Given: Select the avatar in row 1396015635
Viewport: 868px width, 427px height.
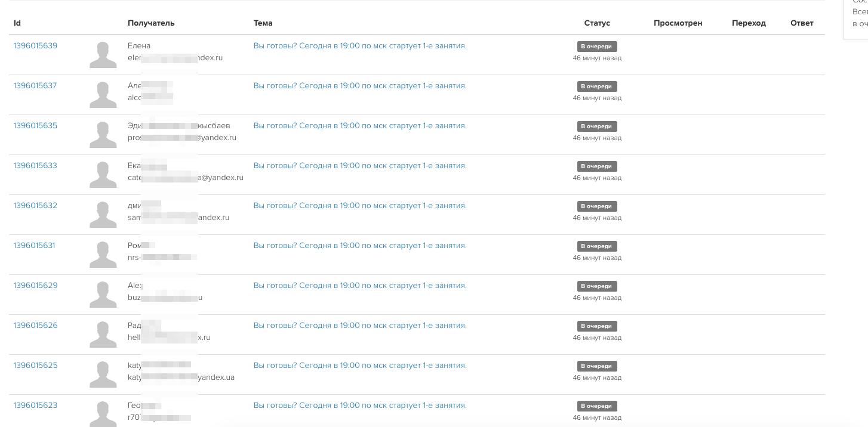Looking at the screenshot, I should 103,134.
